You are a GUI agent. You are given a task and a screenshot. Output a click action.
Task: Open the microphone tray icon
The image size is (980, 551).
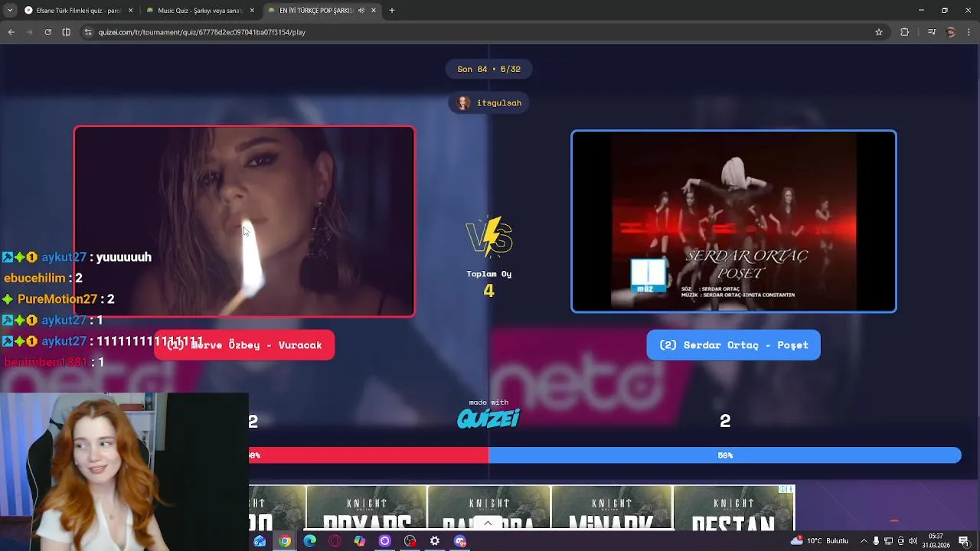(x=876, y=541)
